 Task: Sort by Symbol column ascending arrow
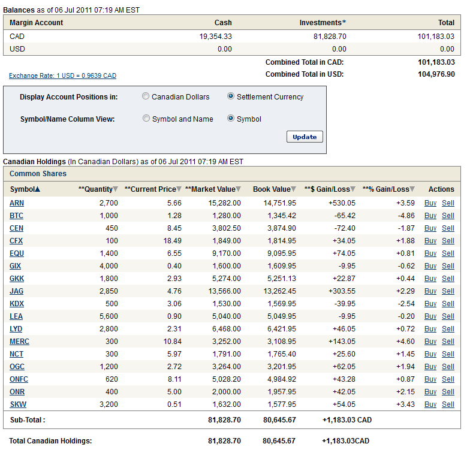38,189
